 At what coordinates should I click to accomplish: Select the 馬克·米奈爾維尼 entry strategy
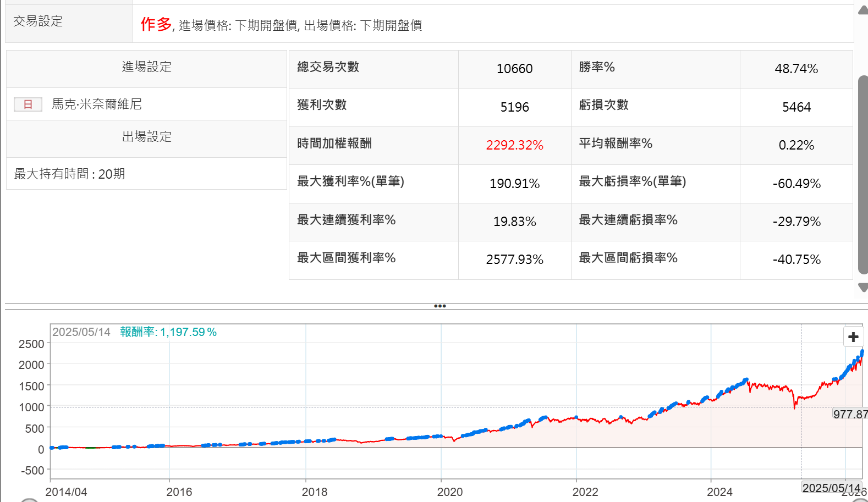pos(97,104)
